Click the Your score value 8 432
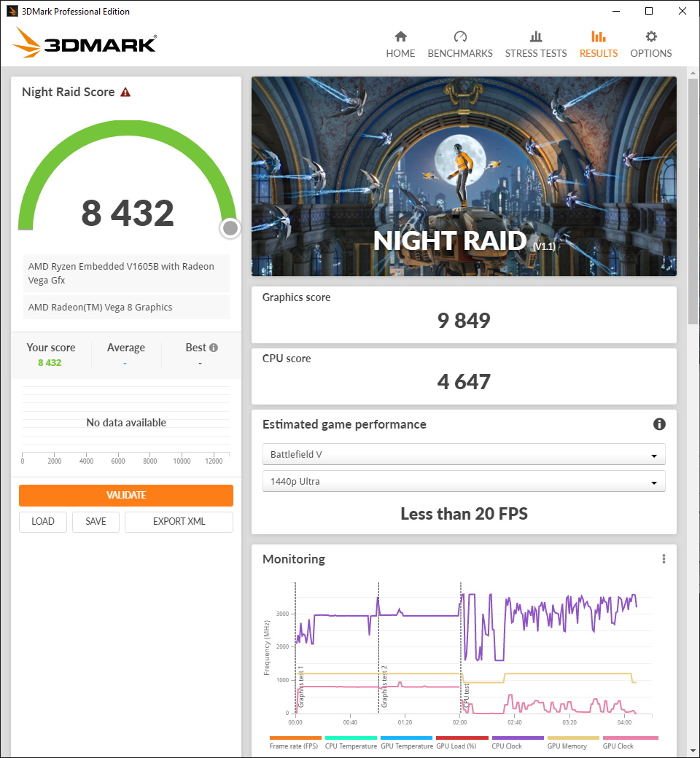Screen dimensions: 700x758 pyautogui.click(x=50, y=362)
